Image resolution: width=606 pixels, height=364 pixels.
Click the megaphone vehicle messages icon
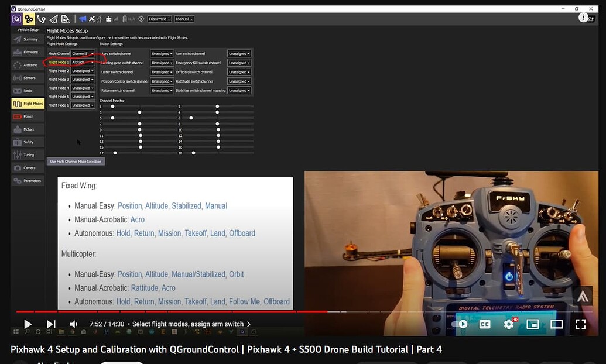(83, 19)
